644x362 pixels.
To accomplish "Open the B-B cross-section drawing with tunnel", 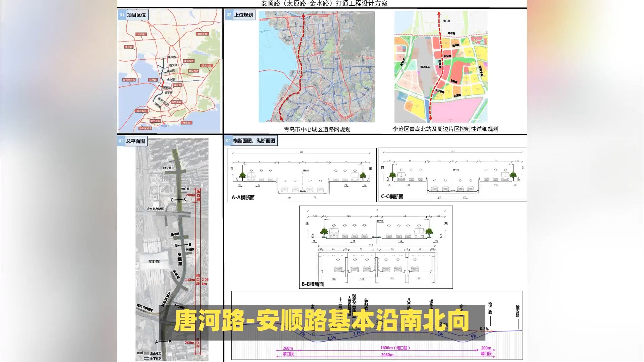I will pyautogui.click(x=376, y=247).
